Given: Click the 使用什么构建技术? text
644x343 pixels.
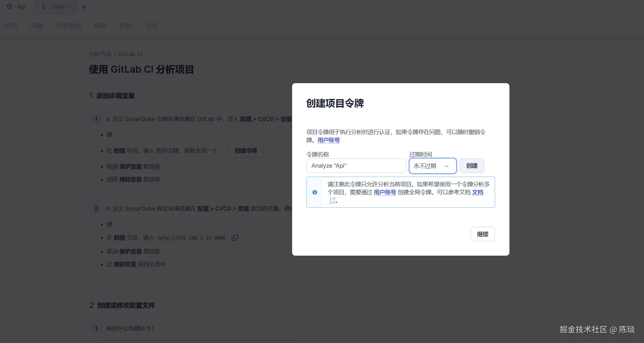Looking at the screenshot, I should tap(130, 329).
